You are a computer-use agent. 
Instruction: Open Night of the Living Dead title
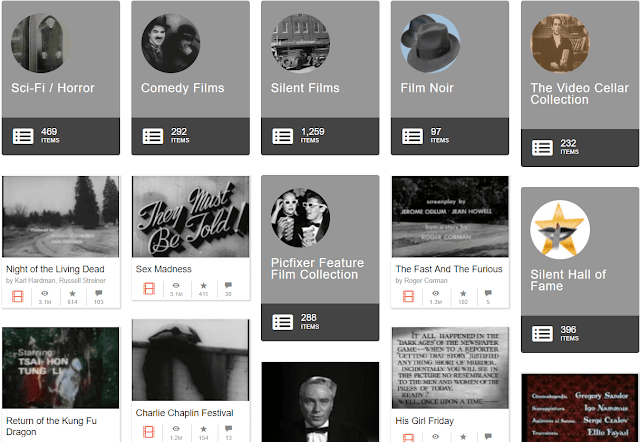[55, 269]
